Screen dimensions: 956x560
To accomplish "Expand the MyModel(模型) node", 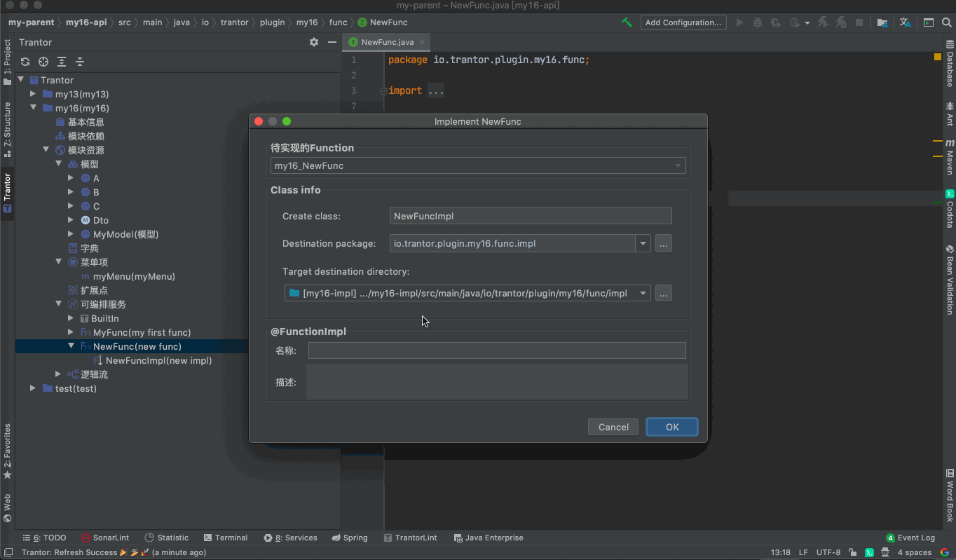I will pyautogui.click(x=71, y=234).
